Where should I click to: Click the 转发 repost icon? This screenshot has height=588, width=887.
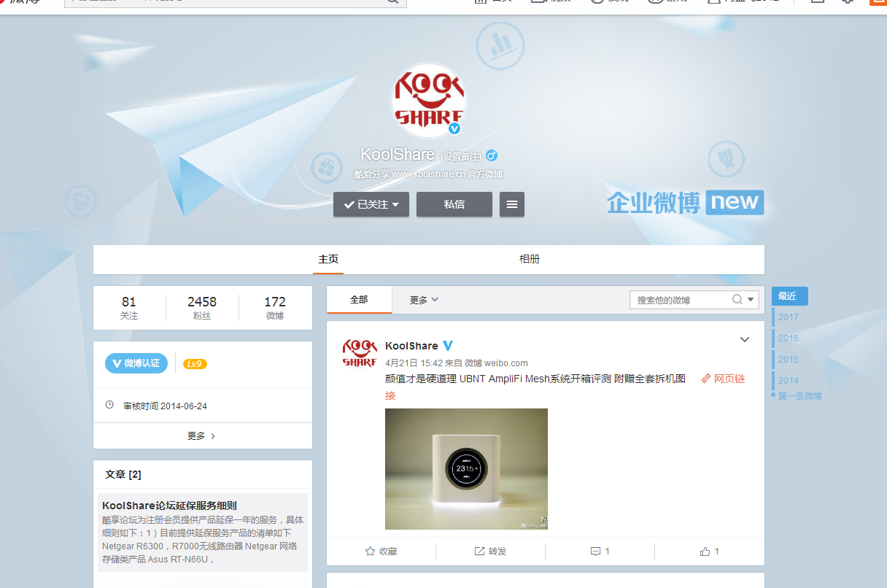(479, 552)
